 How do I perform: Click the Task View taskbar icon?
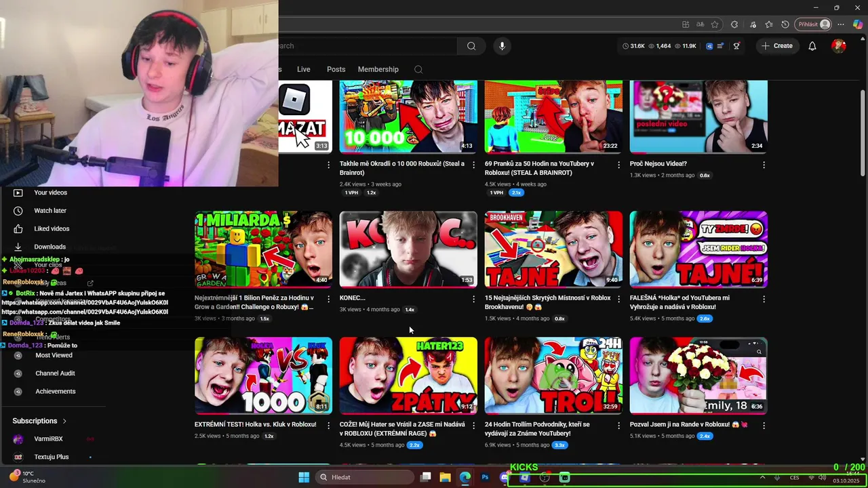(425, 477)
